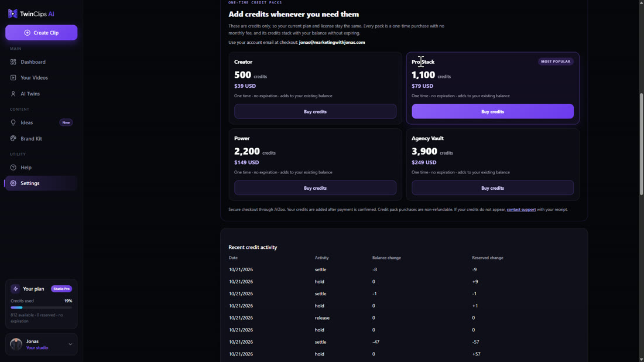
Task: Buy credits for Pro Stack pack
Action: coord(492,111)
